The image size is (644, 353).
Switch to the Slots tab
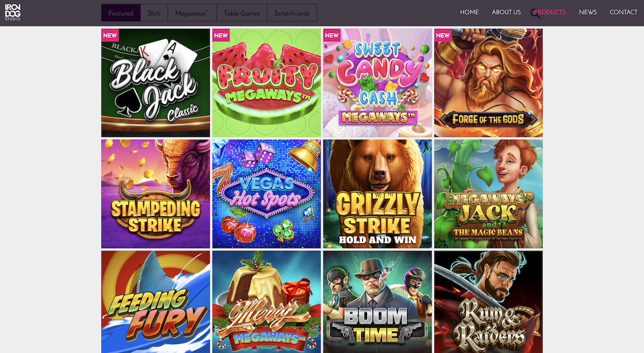pyautogui.click(x=154, y=13)
